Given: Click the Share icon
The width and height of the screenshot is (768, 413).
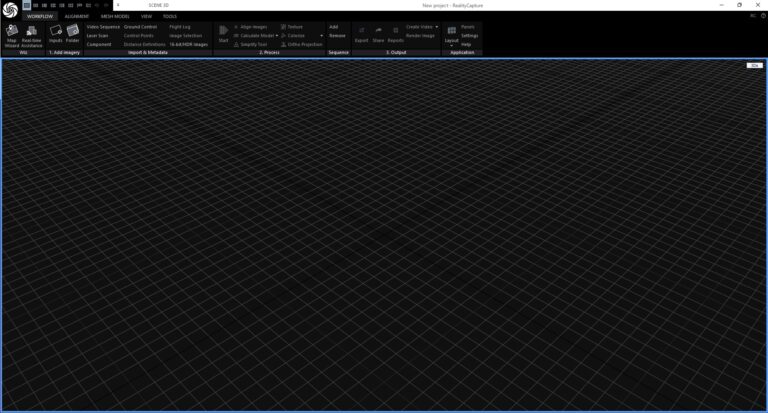Looking at the screenshot, I should point(378,35).
